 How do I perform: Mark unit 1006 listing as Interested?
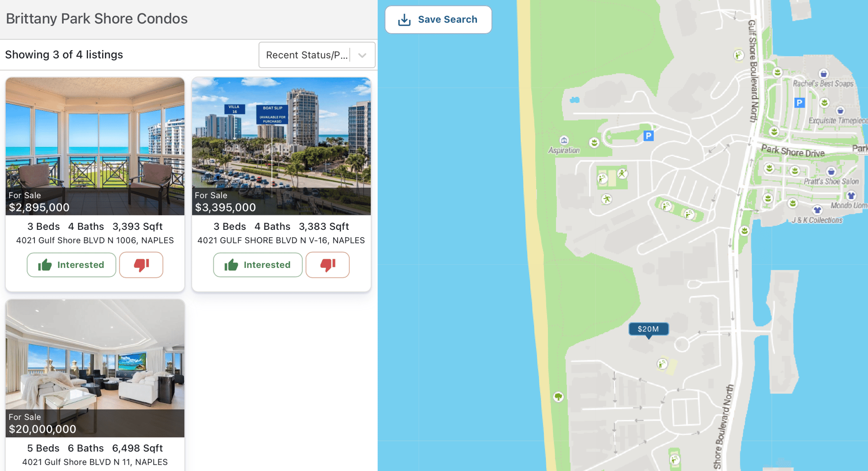pyautogui.click(x=71, y=265)
